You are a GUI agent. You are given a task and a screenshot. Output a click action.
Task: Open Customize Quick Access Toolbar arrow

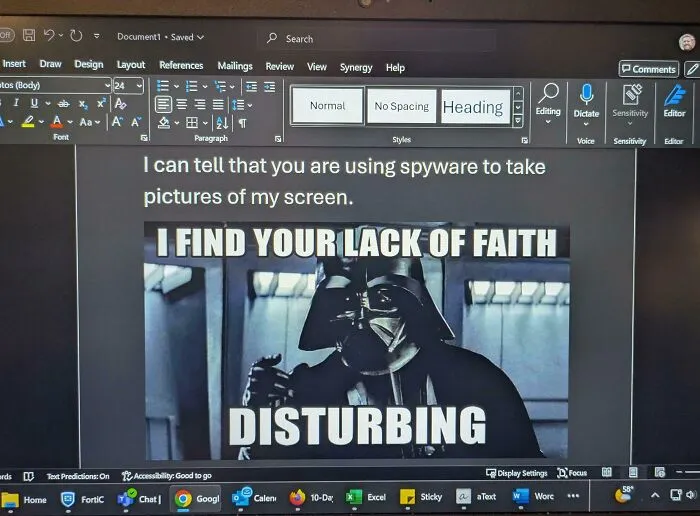[96, 36]
